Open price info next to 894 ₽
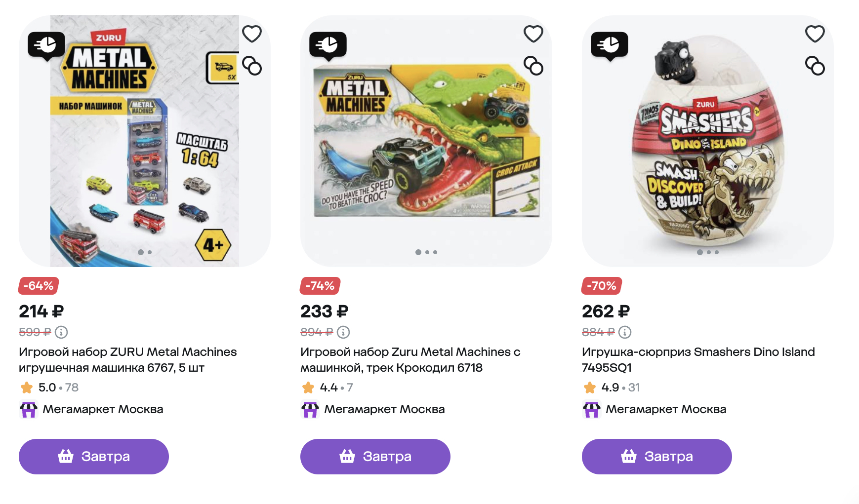 pyautogui.click(x=343, y=332)
